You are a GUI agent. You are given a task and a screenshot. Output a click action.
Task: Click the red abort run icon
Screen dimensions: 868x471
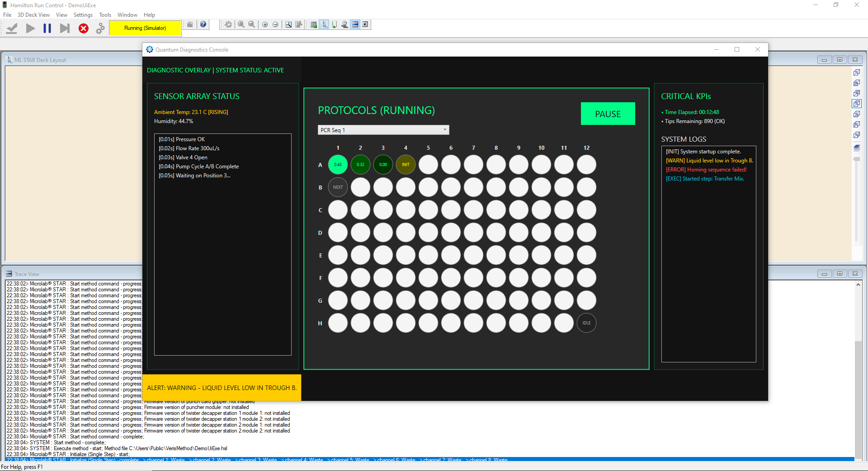[x=83, y=29]
